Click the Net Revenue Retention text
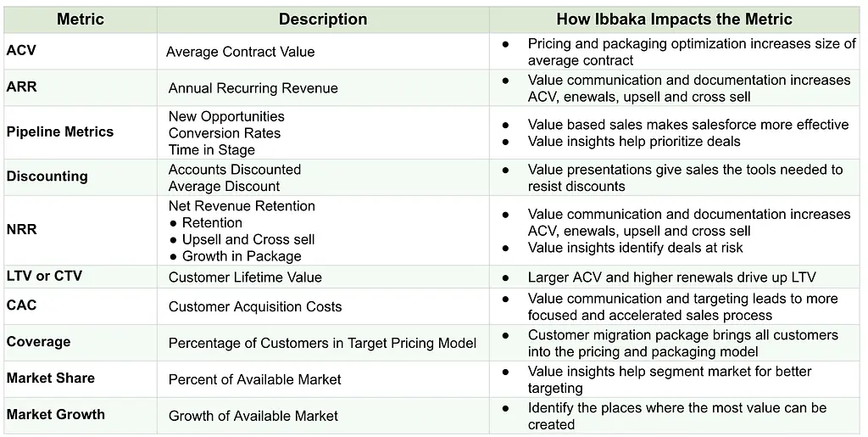 (x=242, y=206)
